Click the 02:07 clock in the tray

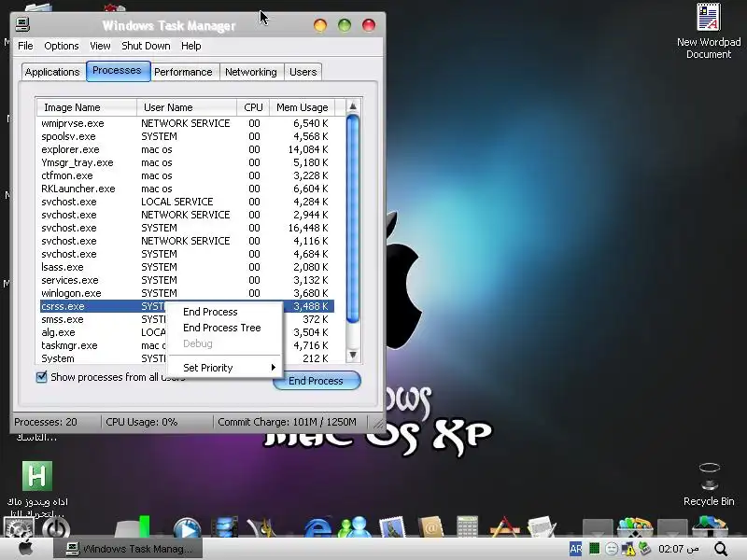pos(679,549)
